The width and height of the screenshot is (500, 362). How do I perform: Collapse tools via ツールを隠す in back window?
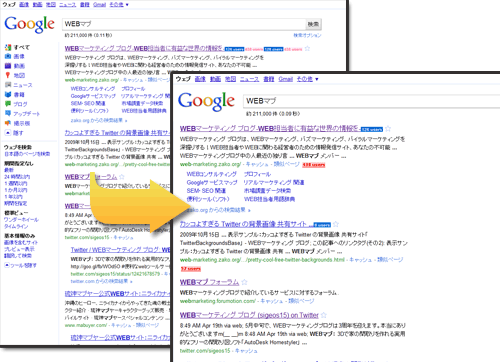(20, 265)
